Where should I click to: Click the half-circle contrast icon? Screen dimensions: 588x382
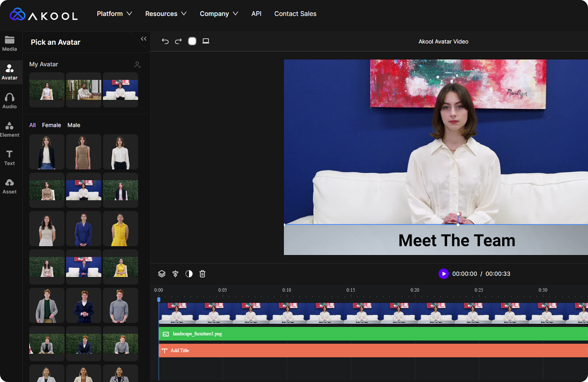(189, 274)
